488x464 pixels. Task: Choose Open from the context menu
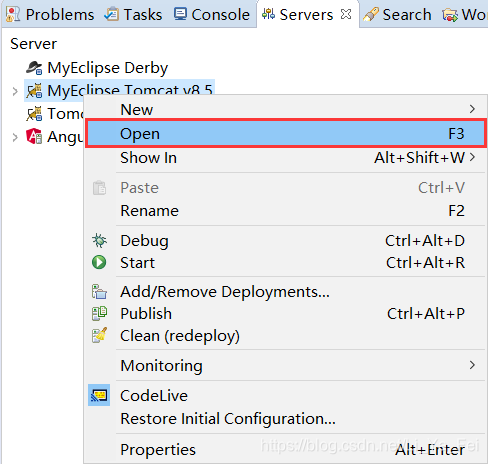286,133
